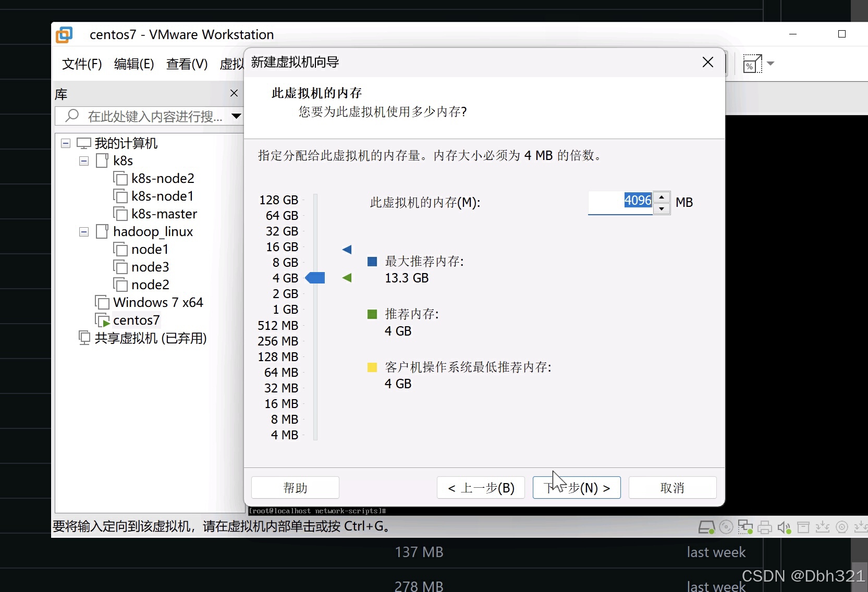Click the node3 VM icon
Viewport: 868px width, 592px height.
[x=120, y=267]
